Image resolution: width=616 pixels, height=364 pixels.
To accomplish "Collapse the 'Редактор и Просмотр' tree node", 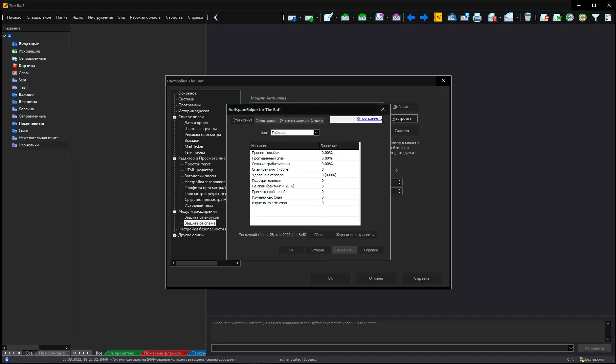I will coord(175,159).
